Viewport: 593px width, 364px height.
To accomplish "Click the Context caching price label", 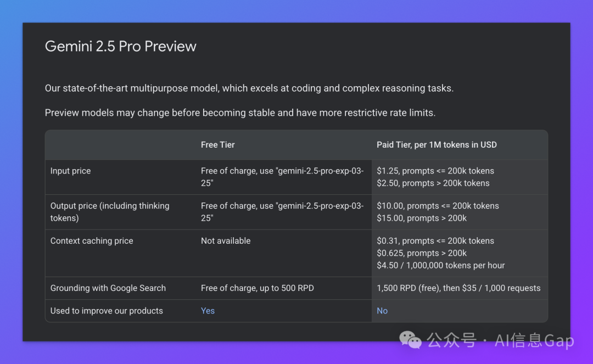I will point(92,241).
